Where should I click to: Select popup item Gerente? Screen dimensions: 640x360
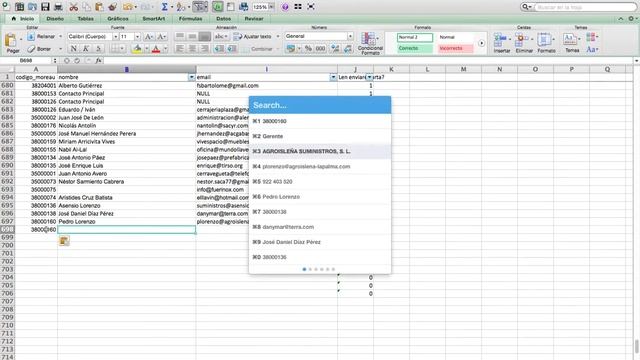click(320, 136)
